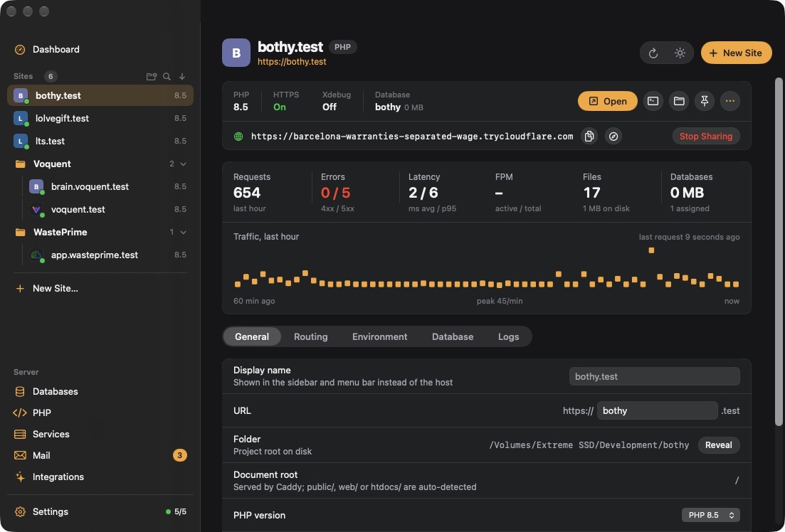
Task: Open Settings in the sidebar
Action: point(41,511)
